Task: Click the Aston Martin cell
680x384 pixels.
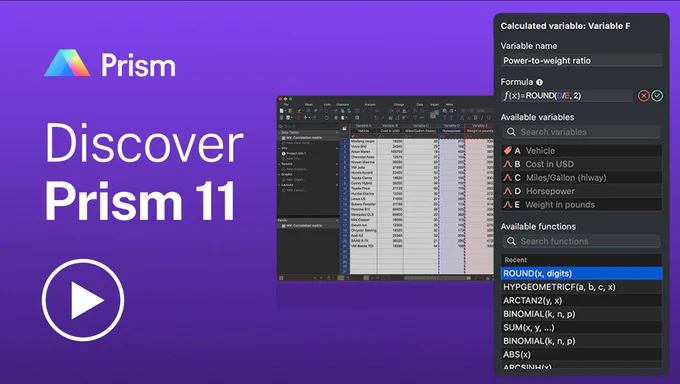Action: point(363,152)
